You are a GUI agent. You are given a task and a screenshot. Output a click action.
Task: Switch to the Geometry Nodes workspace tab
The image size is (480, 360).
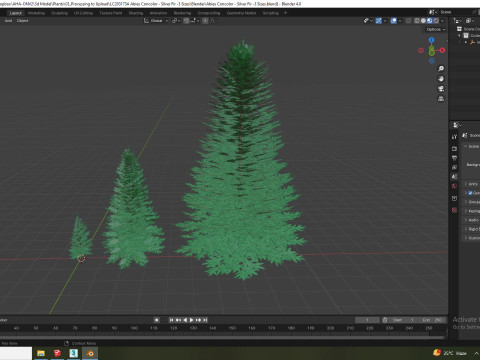pyautogui.click(x=241, y=13)
